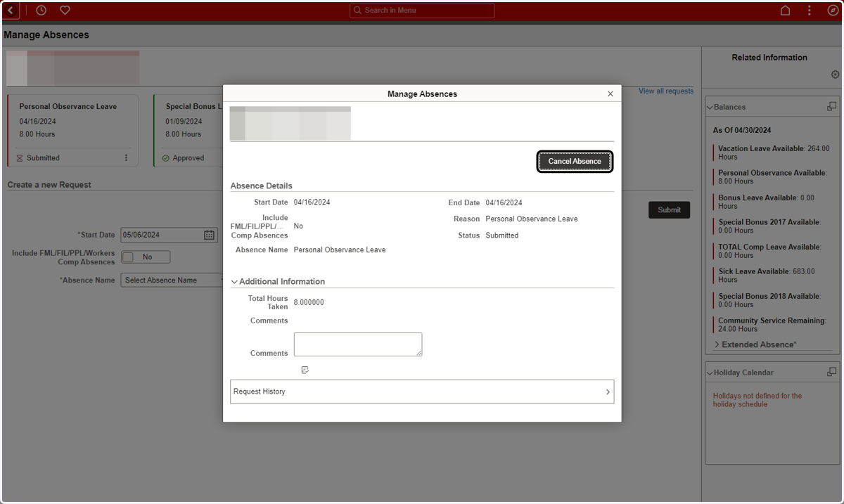Pop out the Holiday Calendar panel icon
The height and width of the screenshot is (504, 844).
coord(831,372)
